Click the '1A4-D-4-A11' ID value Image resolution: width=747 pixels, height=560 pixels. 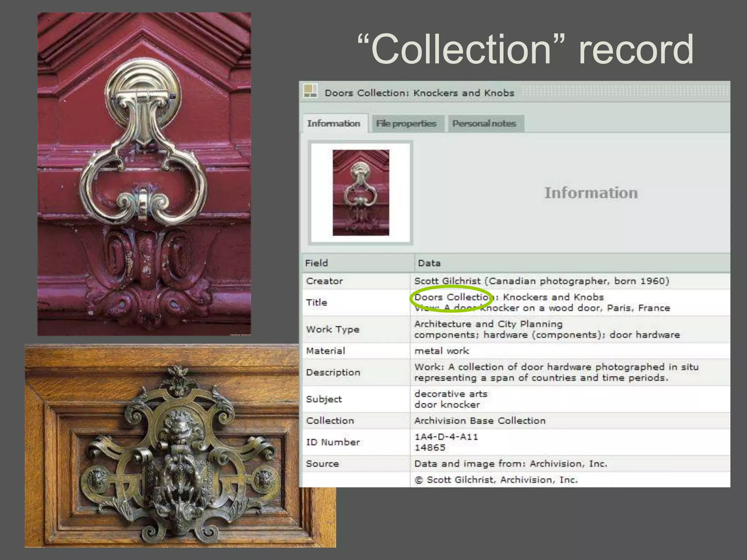pos(446,437)
